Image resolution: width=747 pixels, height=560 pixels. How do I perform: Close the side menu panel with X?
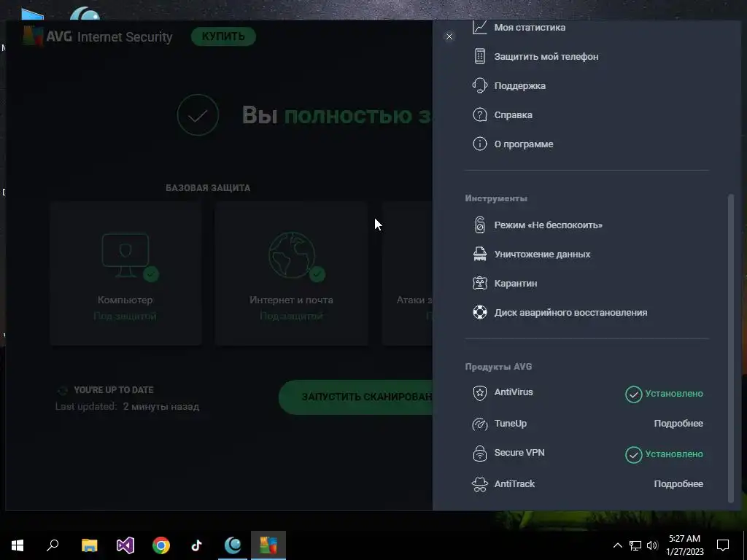[449, 36]
